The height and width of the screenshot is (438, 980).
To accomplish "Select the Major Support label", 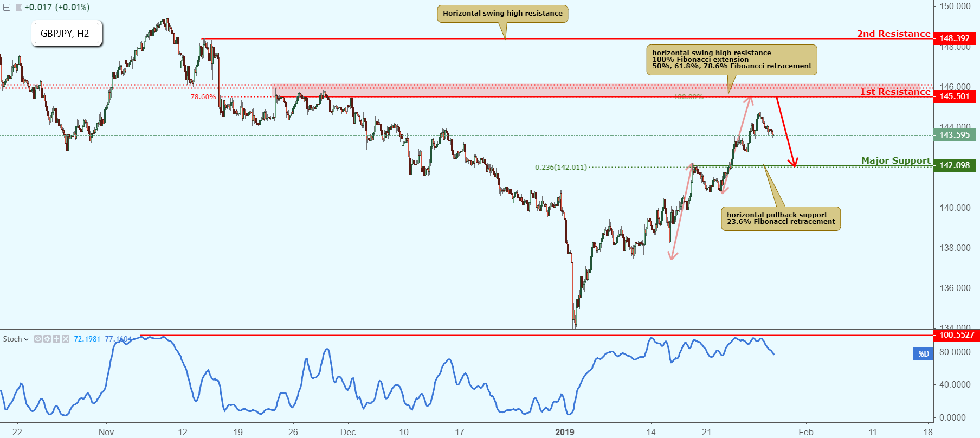I will [895, 160].
